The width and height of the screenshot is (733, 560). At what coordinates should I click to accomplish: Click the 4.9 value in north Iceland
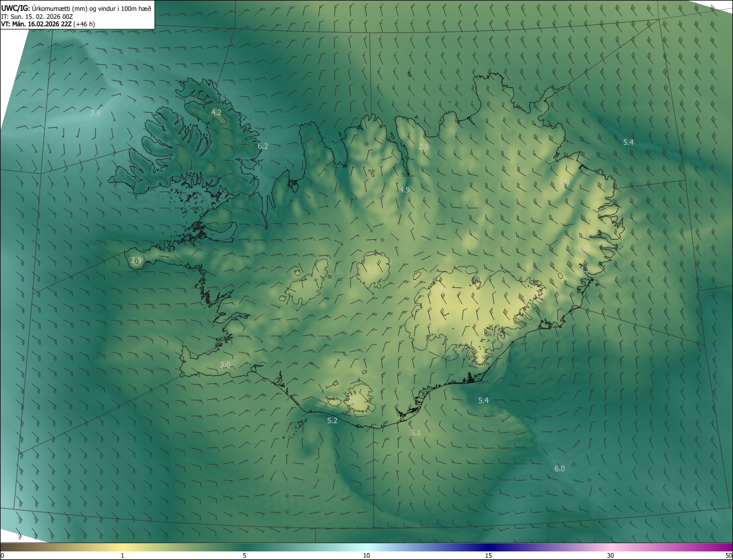404,190
